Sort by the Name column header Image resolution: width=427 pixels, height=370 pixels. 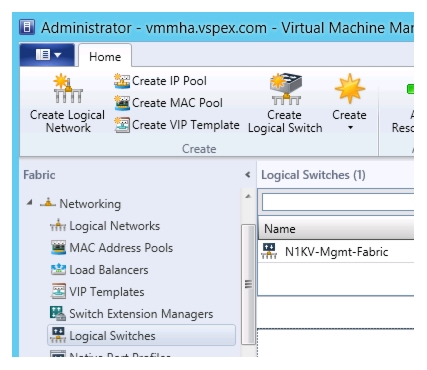pos(336,229)
